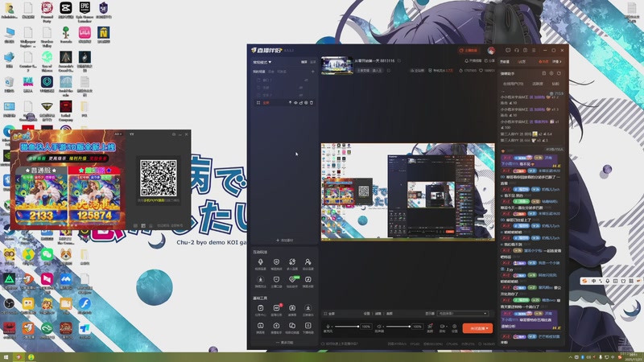Image resolution: width=644 pixels, height=362 pixels.
Task: Click the stream cover thumbnail
Action: click(336, 66)
